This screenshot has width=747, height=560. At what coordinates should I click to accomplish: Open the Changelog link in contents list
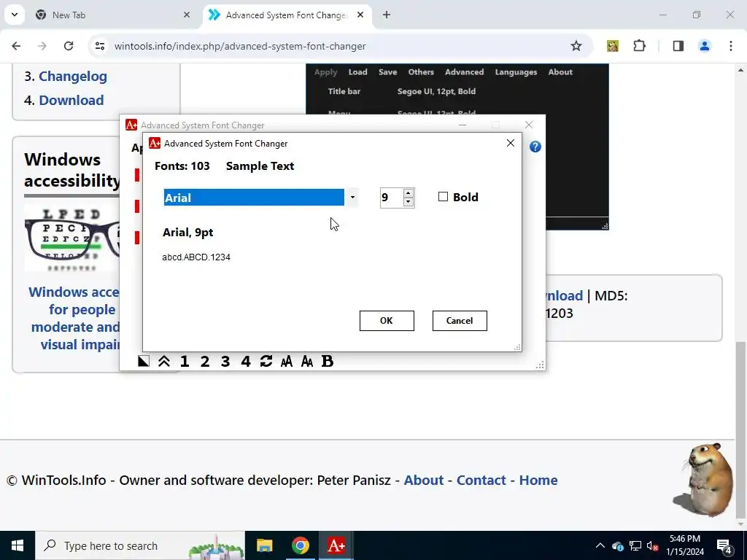click(73, 76)
